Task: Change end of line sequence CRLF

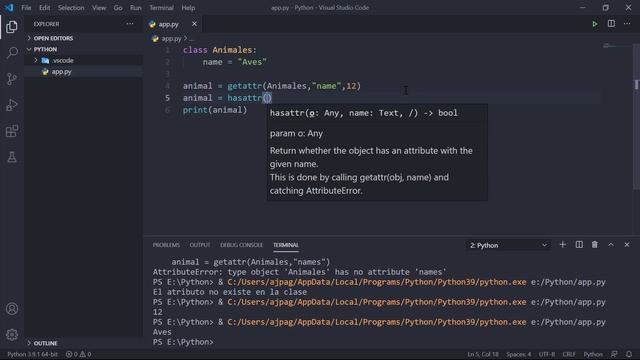Action: point(569,354)
